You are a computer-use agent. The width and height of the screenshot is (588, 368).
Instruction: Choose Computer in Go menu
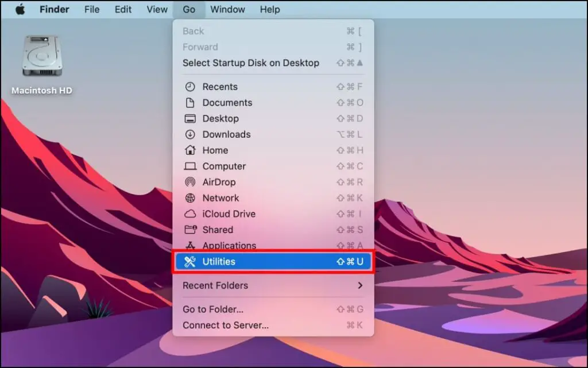[273, 166]
